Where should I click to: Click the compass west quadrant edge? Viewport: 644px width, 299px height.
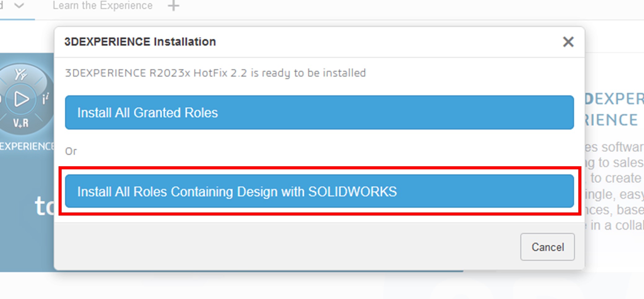[x=2, y=99]
